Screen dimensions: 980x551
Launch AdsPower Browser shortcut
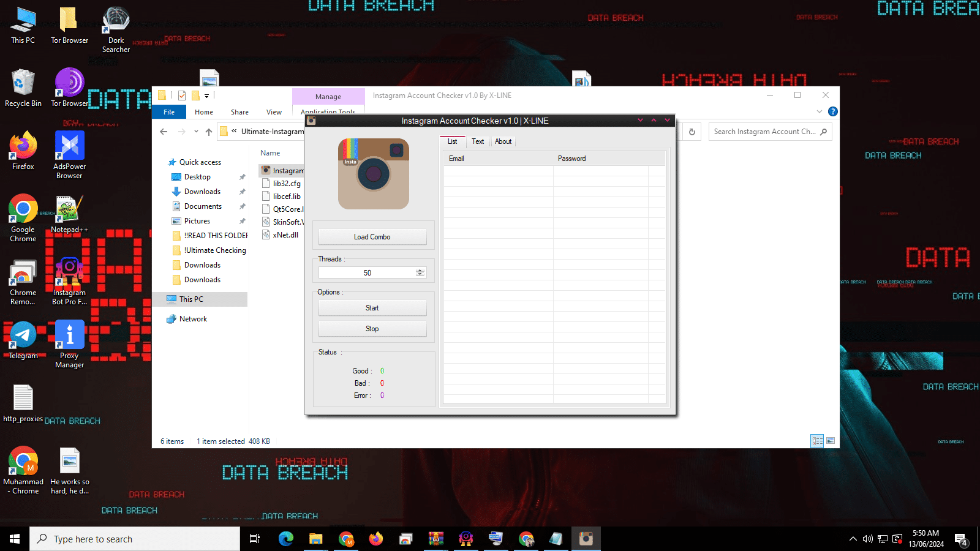pos(69,155)
